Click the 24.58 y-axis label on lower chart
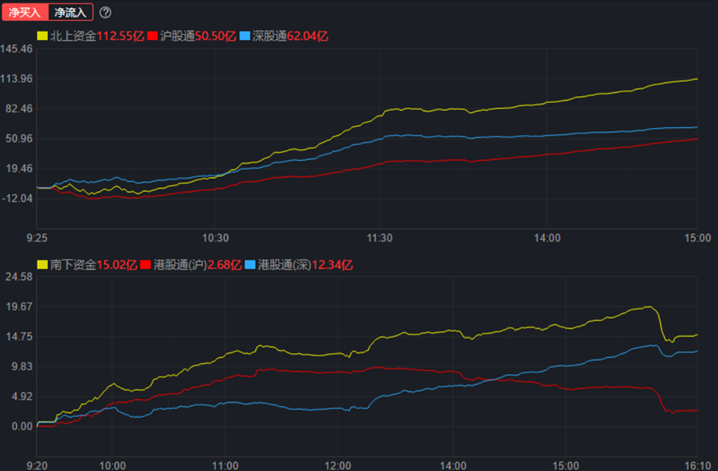 pyautogui.click(x=20, y=277)
